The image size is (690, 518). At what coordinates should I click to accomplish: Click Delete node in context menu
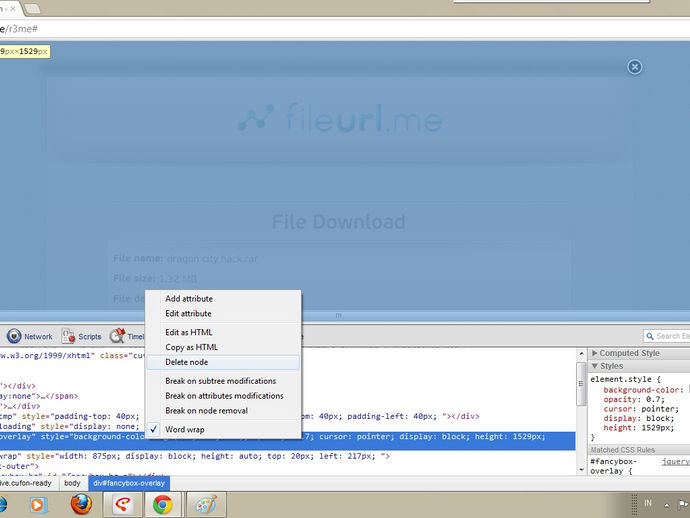pyautogui.click(x=224, y=362)
